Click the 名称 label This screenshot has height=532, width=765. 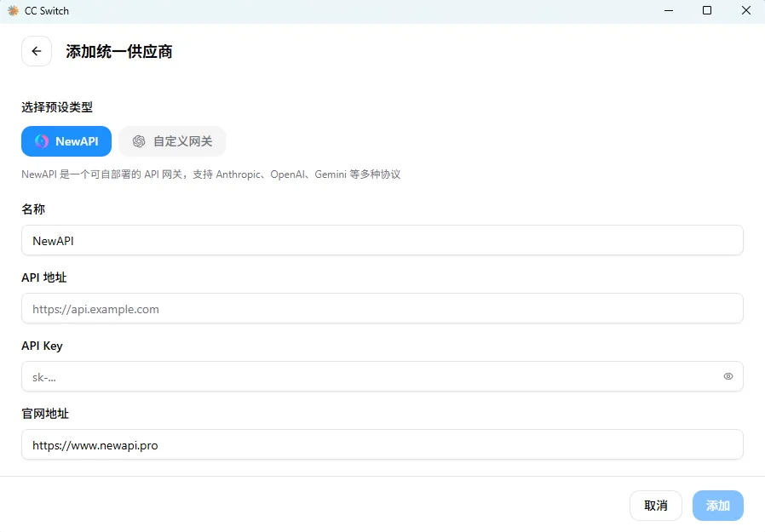click(x=33, y=209)
